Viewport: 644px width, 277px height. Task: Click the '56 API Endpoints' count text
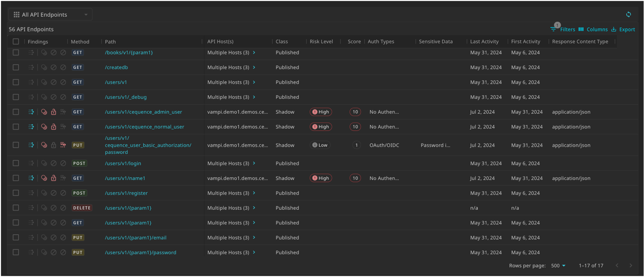(31, 29)
